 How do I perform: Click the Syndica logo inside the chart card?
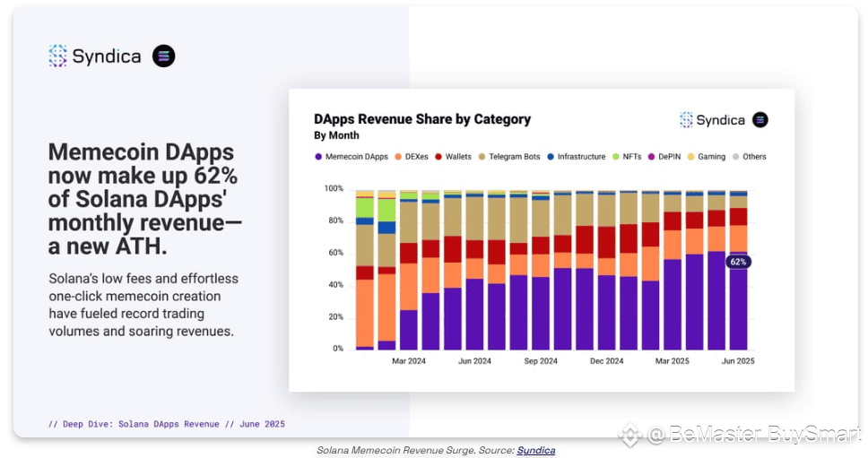tap(713, 120)
